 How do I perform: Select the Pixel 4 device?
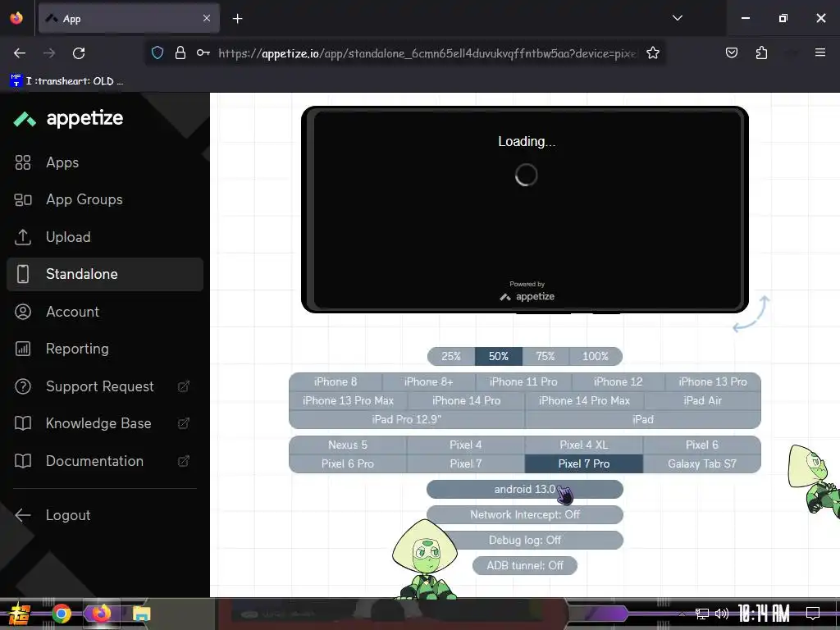[x=466, y=445]
